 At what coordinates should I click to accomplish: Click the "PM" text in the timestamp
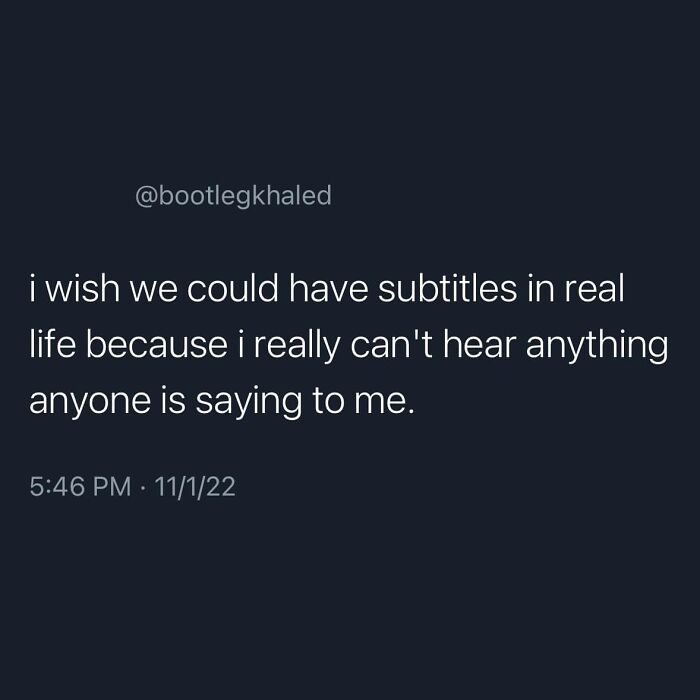pyautogui.click(x=112, y=486)
